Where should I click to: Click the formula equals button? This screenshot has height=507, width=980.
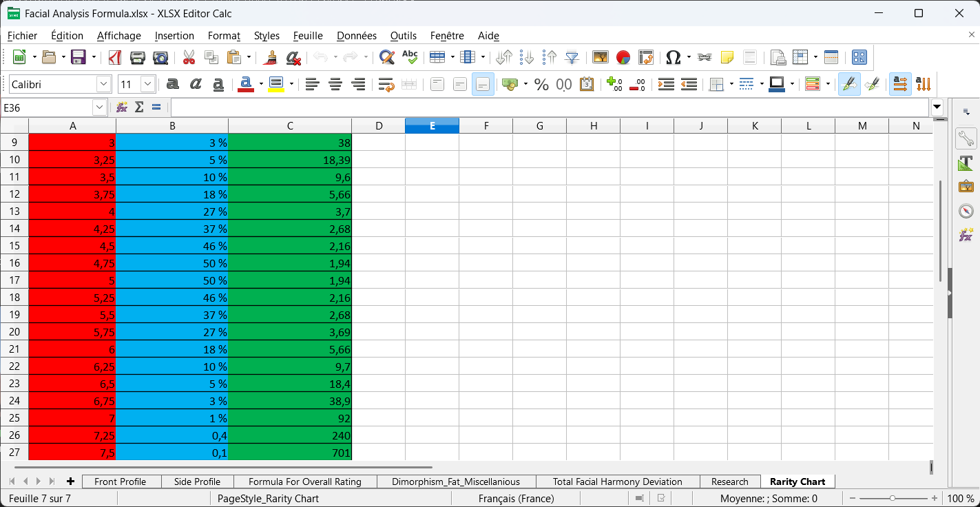156,107
